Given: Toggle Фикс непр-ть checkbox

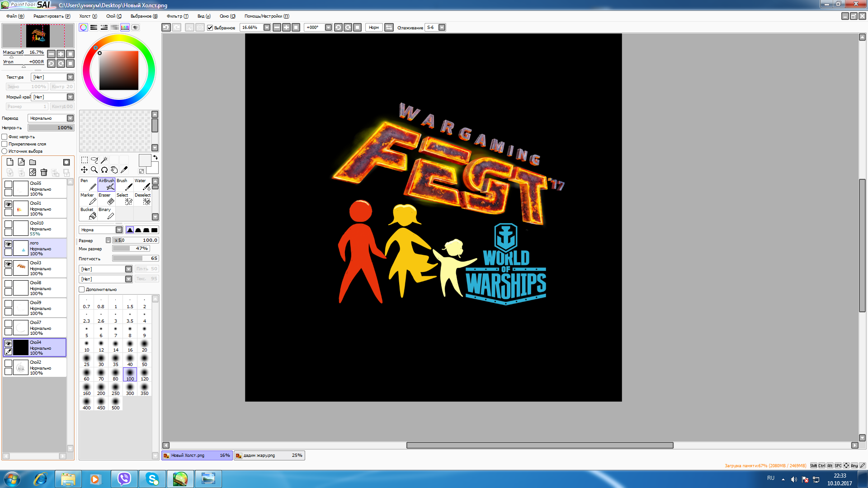Looking at the screenshot, I should coord(5,136).
